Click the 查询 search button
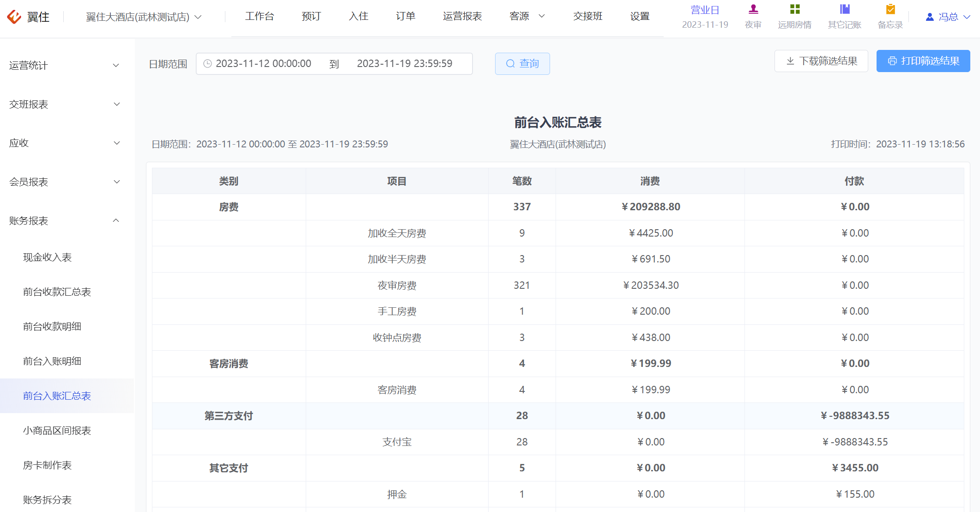Image resolution: width=980 pixels, height=512 pixels. (522, 64)
